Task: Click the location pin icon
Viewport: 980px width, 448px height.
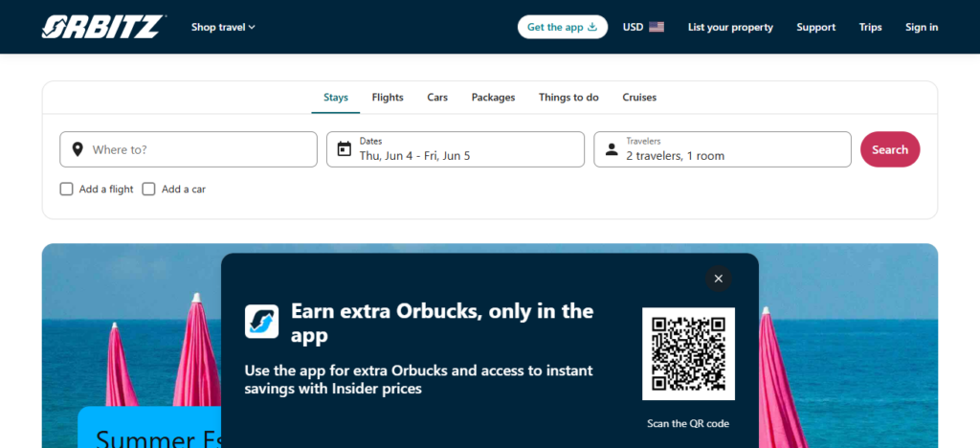Action: (x=78, y=149)
